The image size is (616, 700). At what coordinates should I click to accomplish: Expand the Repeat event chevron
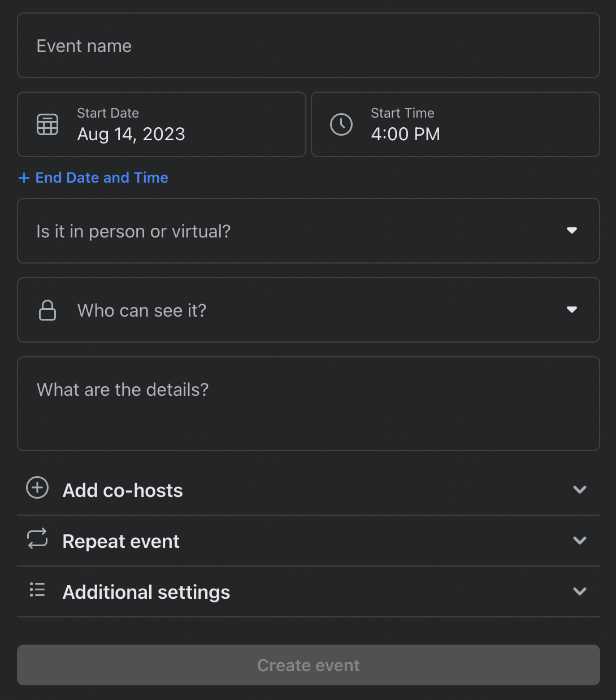(580, 541)
